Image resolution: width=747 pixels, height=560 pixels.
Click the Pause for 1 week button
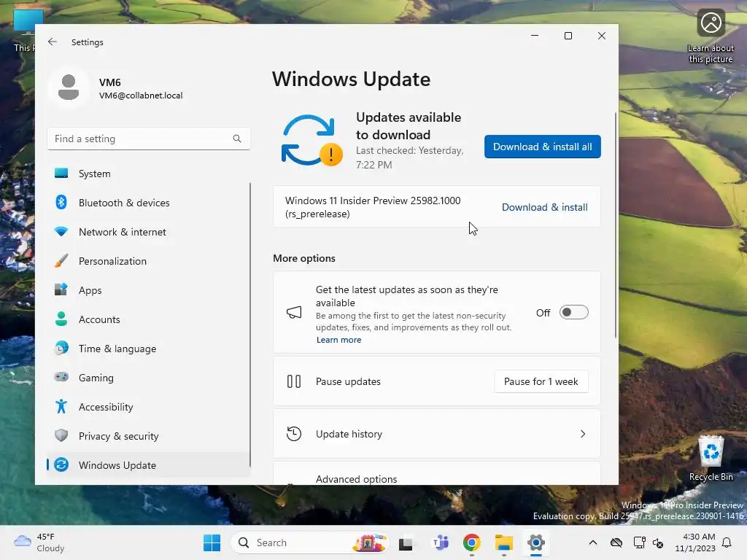(541, 381)
